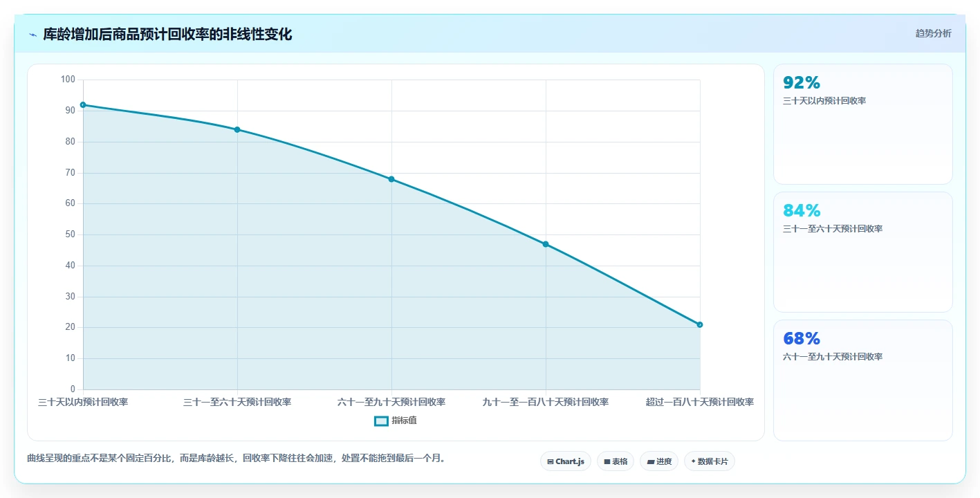Toggle the 指标值 legend swatch
The image size is (980, 498).
point(381,421)
